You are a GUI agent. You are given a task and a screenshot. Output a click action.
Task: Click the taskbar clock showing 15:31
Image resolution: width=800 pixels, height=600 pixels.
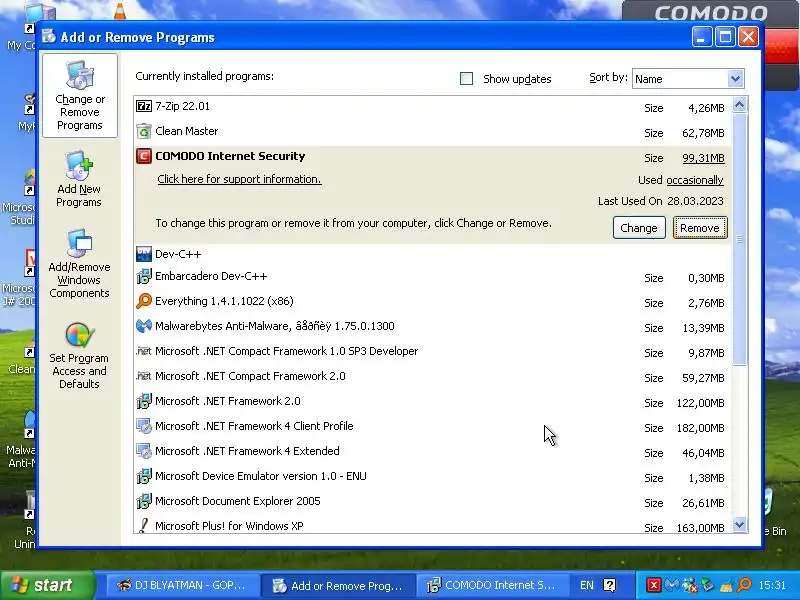(x=772, y=585)
